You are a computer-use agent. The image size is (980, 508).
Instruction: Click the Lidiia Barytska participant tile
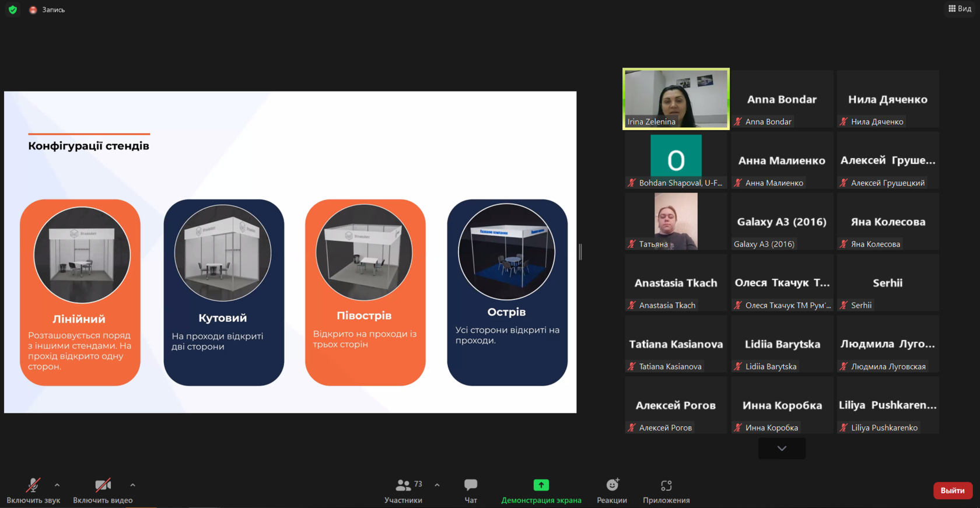[x=782, y=344]
